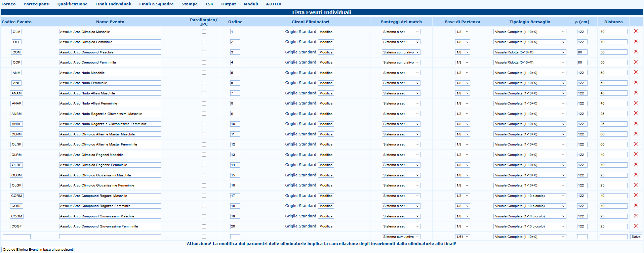Click the Salva button
The height and width of the screenshot is (253, 644).
(x=636, y=237)
